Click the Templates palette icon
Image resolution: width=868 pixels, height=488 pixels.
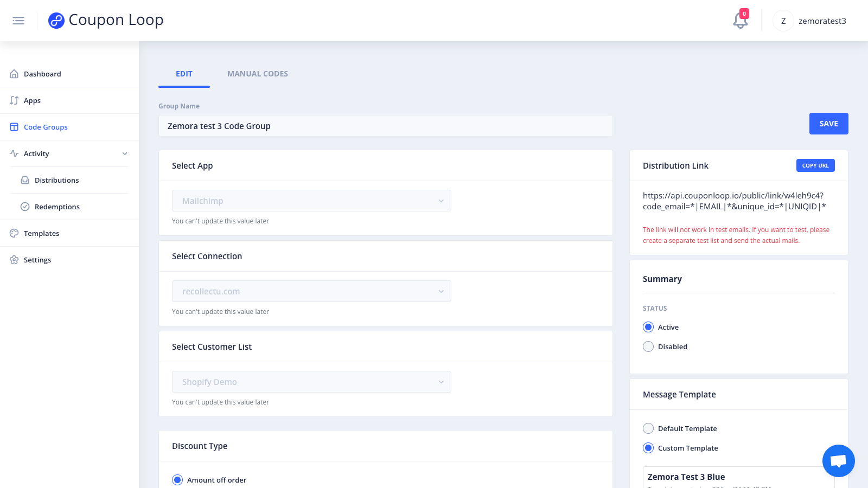[14, 233]
